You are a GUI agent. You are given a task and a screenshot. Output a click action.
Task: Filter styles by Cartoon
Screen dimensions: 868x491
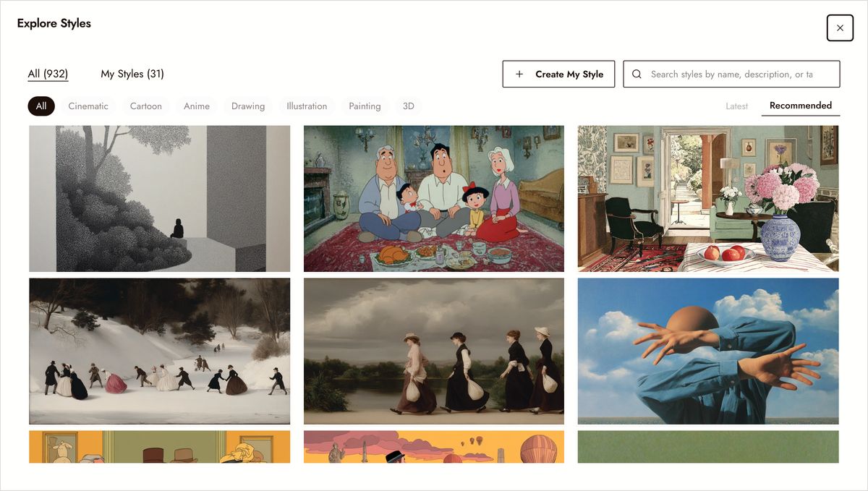point(146,106)
